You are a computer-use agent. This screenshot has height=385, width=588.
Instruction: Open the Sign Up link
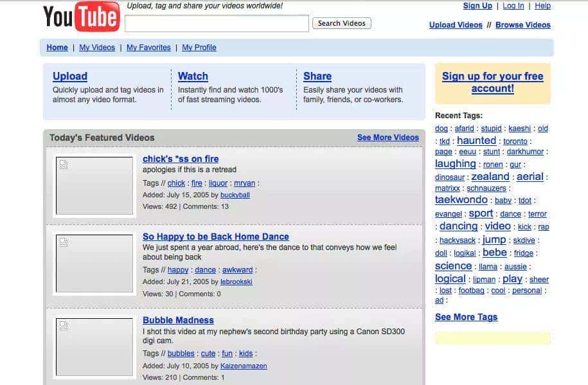click(x=477, y=6)
